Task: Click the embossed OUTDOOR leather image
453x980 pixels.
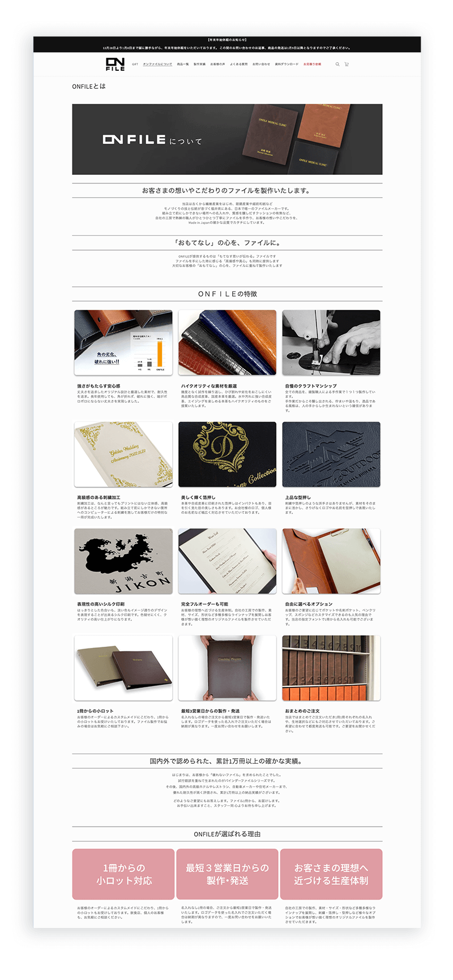Action: click(x=331, y=454)
